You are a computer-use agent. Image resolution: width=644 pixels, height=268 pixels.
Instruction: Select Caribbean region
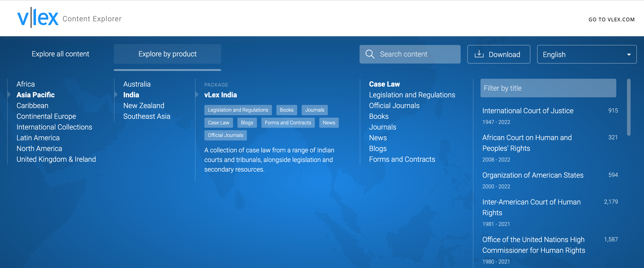click(x=32, y=106)
